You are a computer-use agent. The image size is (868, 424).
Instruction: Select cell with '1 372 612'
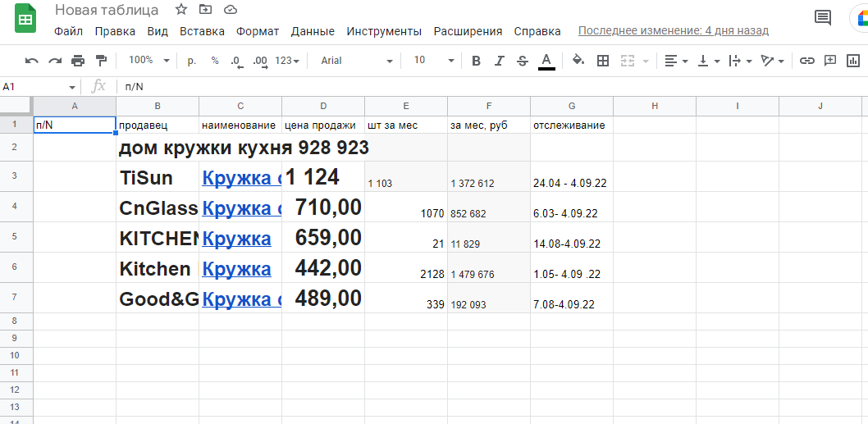pyautogui.click(x=489, y=176)
